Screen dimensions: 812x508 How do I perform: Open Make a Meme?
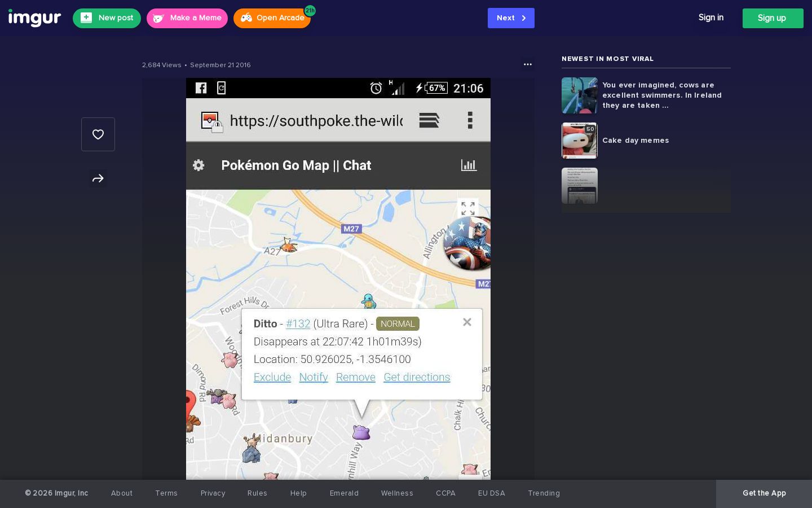tap(187, 18)
